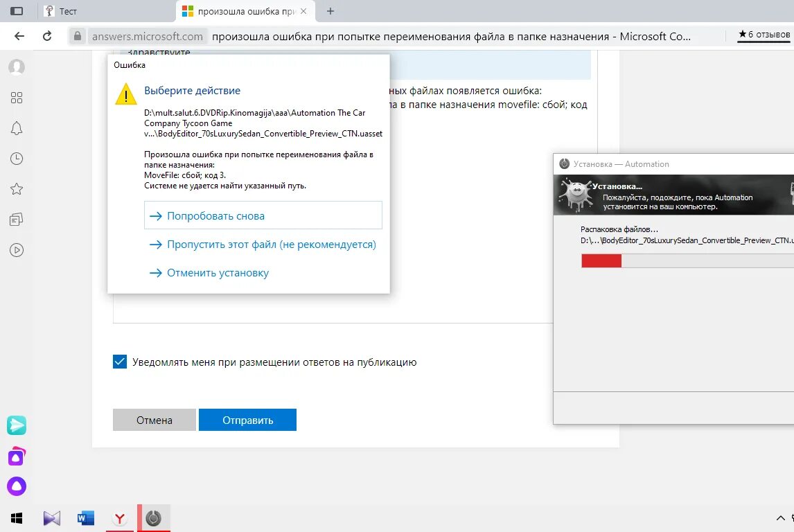Open a new tab with plus button
794x532 pixels.
click(x=330, y=11)
